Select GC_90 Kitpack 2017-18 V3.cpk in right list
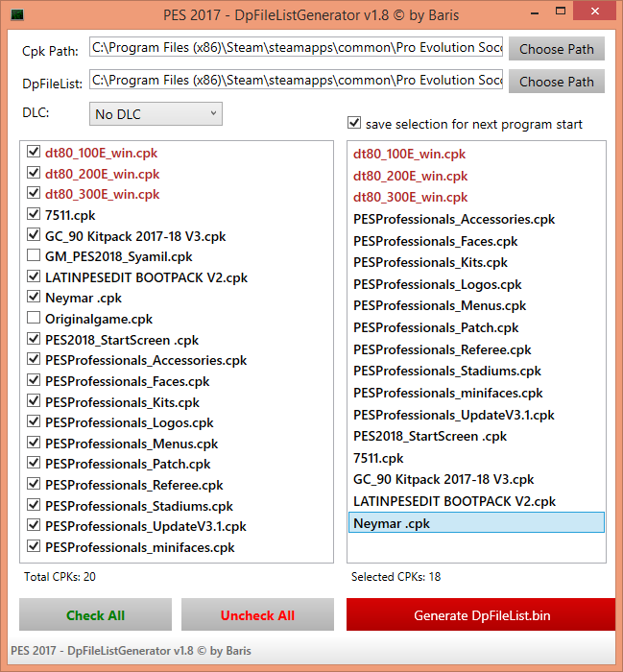This screenshot has height=672, width=623. click(476, 479)
